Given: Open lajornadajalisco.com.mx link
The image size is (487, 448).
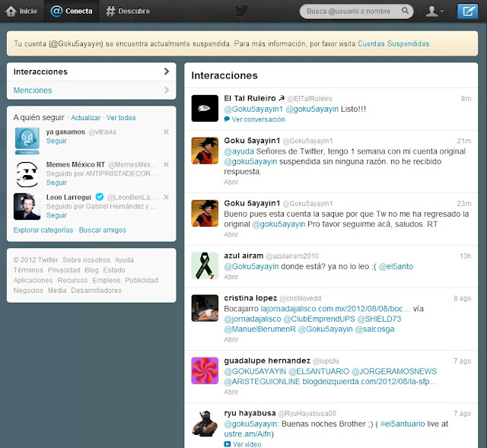Looking at the screenshot, I should (x=335, y=309).
